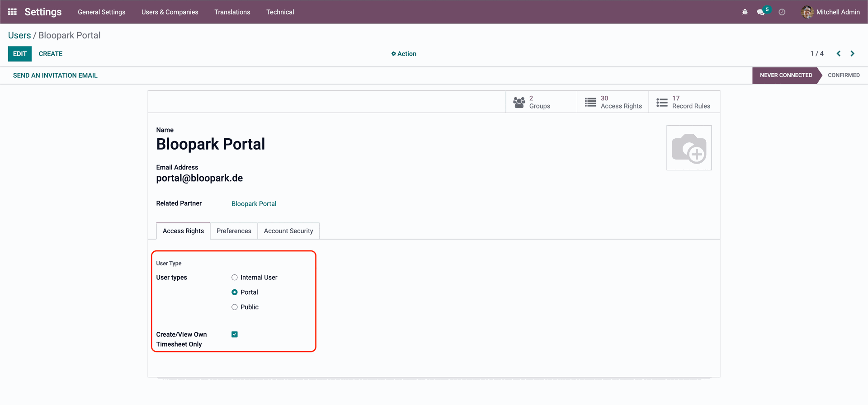868x405 pixels.
Task: Click the user photo placeholder
Action: [x=689, y=148]
